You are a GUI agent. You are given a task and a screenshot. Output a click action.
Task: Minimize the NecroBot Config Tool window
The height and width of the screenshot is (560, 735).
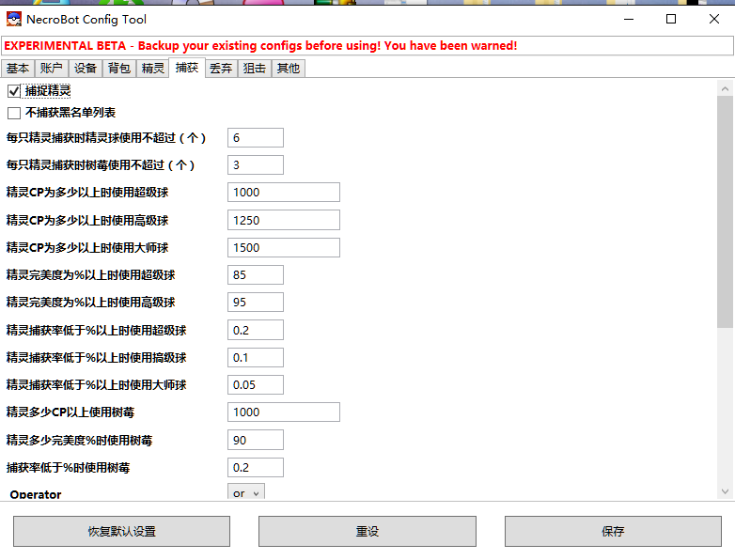[x=629, y=19]
